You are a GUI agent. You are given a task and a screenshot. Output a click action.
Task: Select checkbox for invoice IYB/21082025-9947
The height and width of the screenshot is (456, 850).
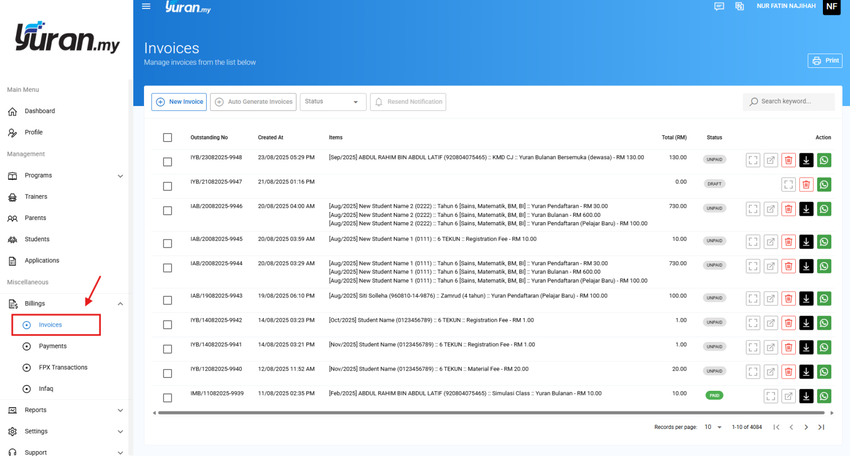(168, 186)
